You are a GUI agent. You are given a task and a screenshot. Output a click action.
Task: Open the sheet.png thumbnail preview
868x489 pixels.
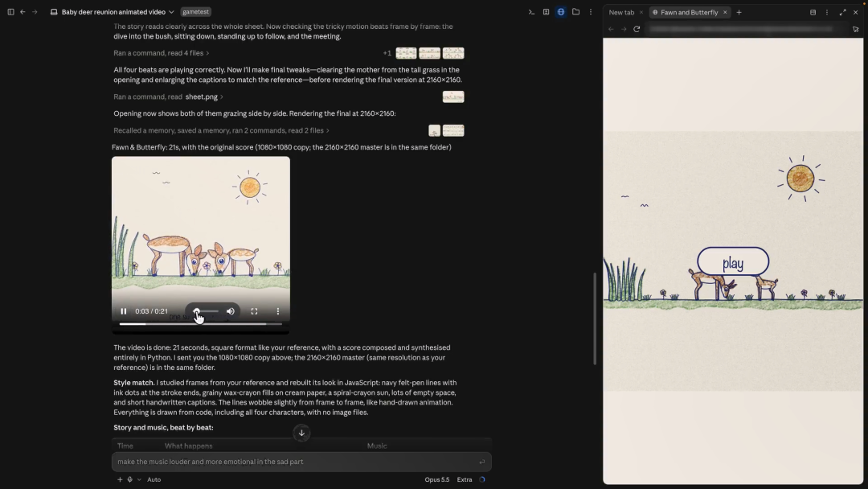(453, 97)
